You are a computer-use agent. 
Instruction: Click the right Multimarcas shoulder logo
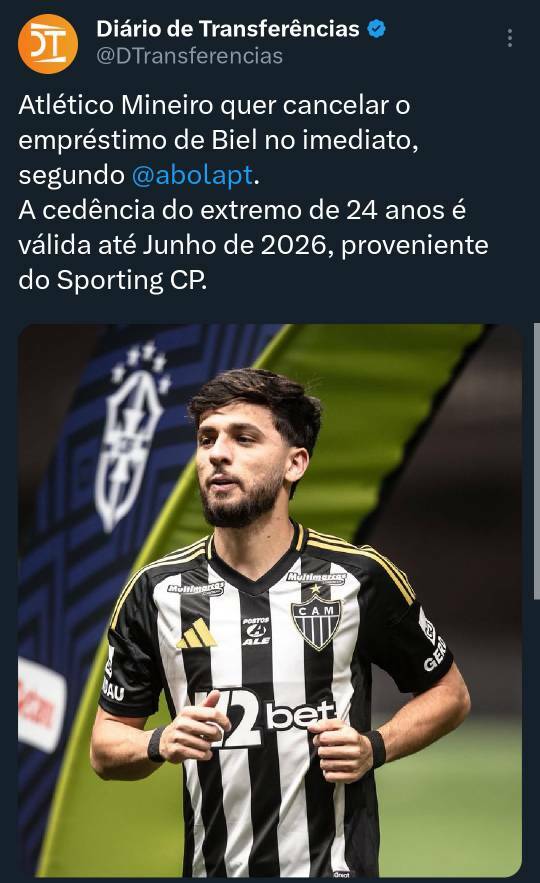tap(316, 578)
